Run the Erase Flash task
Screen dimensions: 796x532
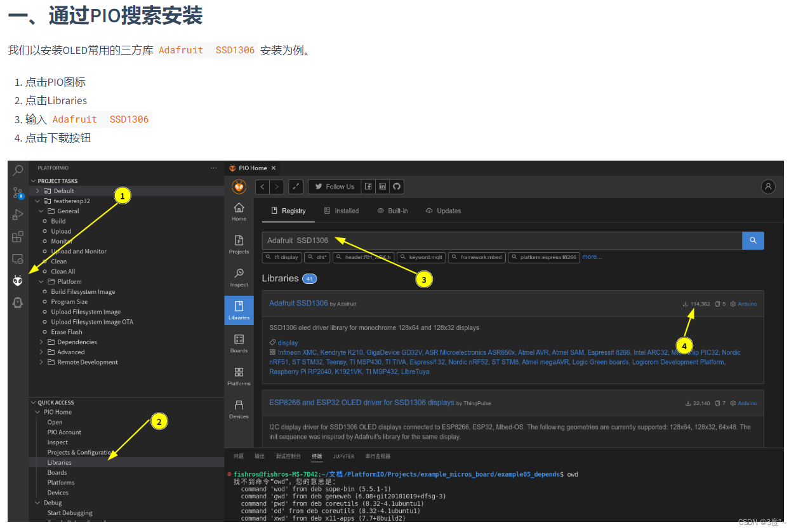pyautogui.click(x=67, y=332)
